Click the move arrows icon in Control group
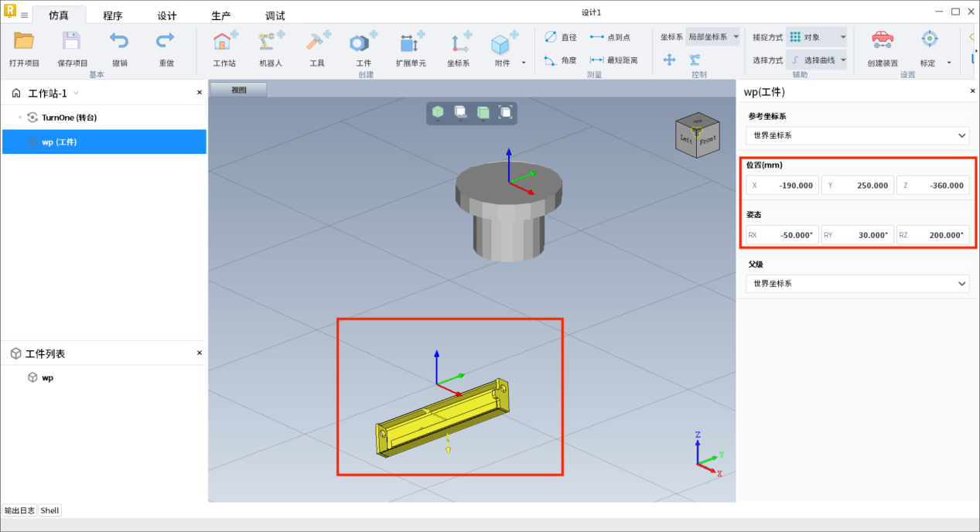 pyautogui.click(x=670, y=60)
